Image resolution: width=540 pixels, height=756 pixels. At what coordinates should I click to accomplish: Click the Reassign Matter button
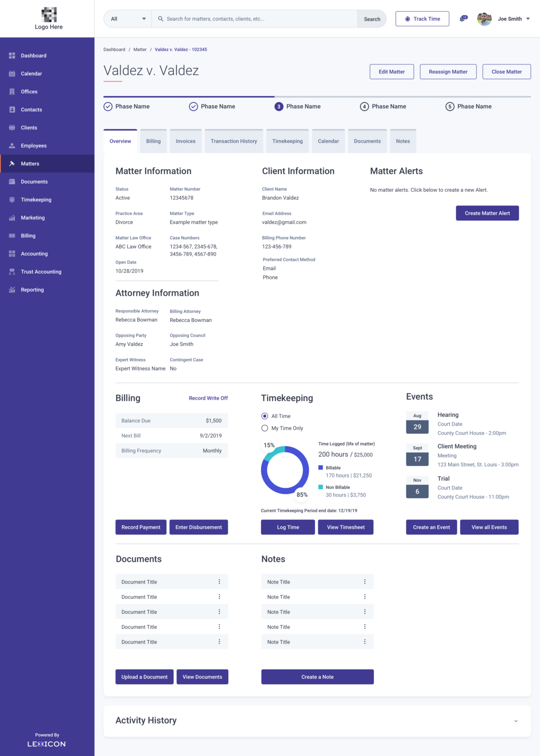(x=448, y=71)
